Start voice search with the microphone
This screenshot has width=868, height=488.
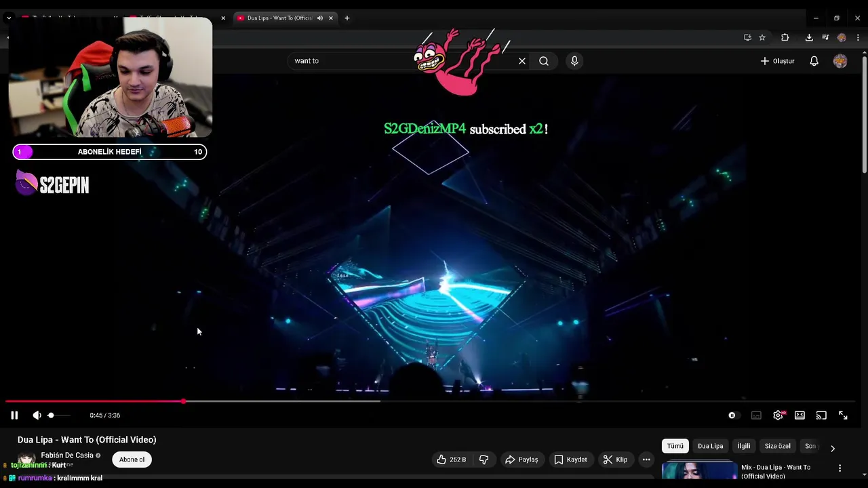coord(574,61)
